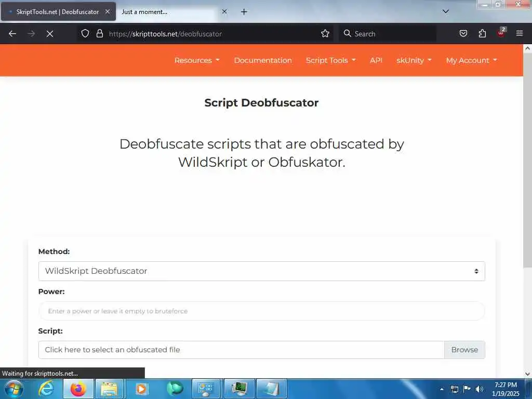The width and height of the screenshot is (532, 399).
Task: Select the SkriptTools.net Deobfuscator tab
Action: tap(58, 12)
